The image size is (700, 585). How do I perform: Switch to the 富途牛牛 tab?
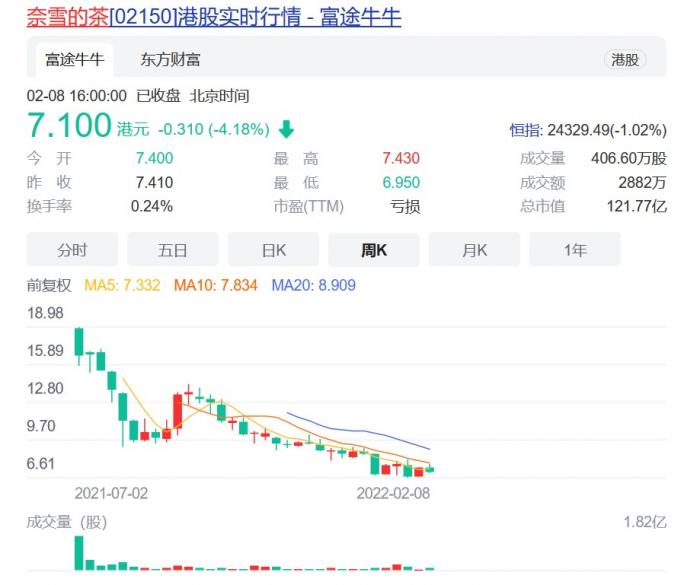[75, 59]
